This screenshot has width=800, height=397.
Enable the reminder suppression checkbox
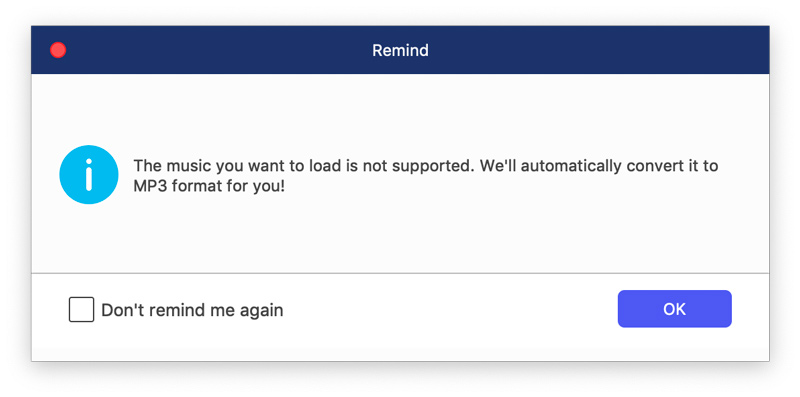pyautogui.click(x=82, y=310)
